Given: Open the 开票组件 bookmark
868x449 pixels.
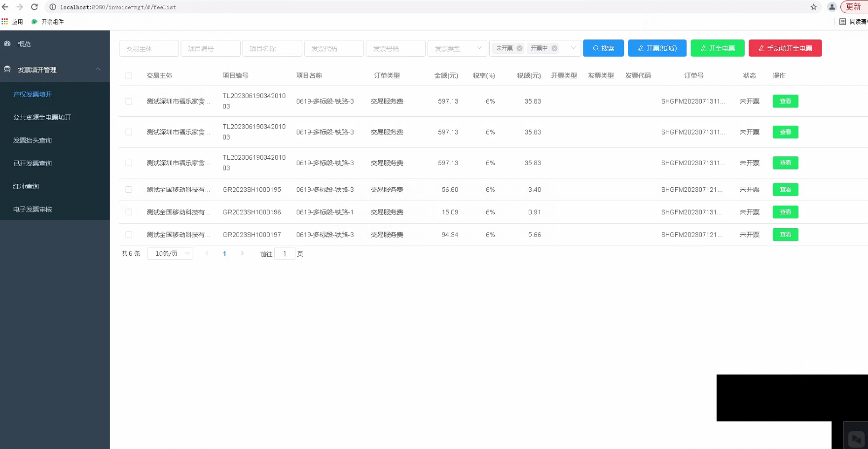Looking at the screenshot, I should 48,22.
